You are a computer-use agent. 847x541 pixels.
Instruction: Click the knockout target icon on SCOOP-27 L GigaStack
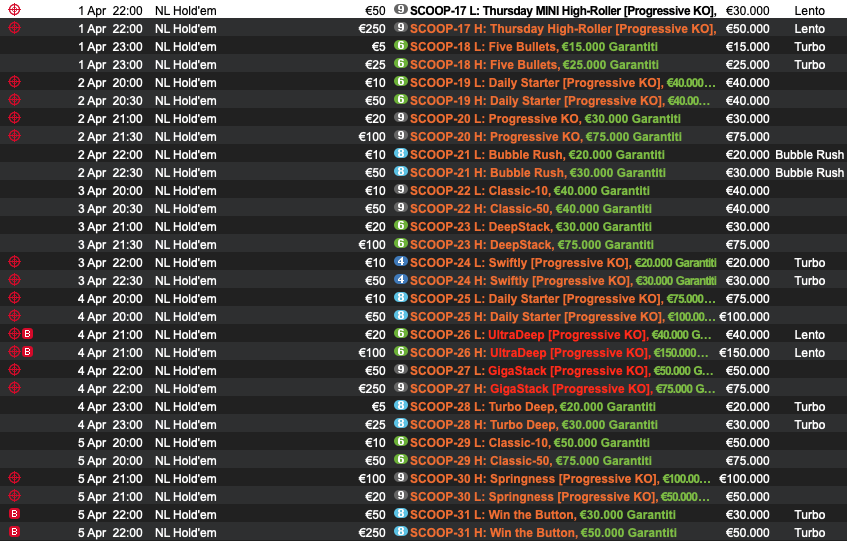point(15,370)
